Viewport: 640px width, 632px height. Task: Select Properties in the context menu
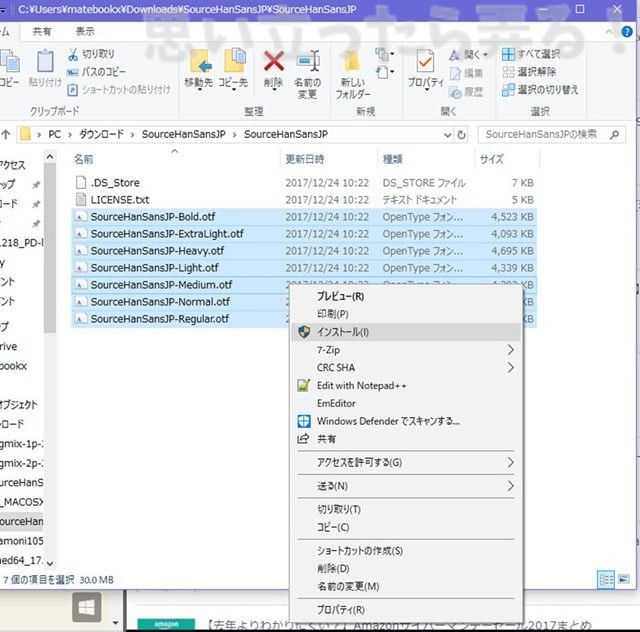[x=340, y=609]
